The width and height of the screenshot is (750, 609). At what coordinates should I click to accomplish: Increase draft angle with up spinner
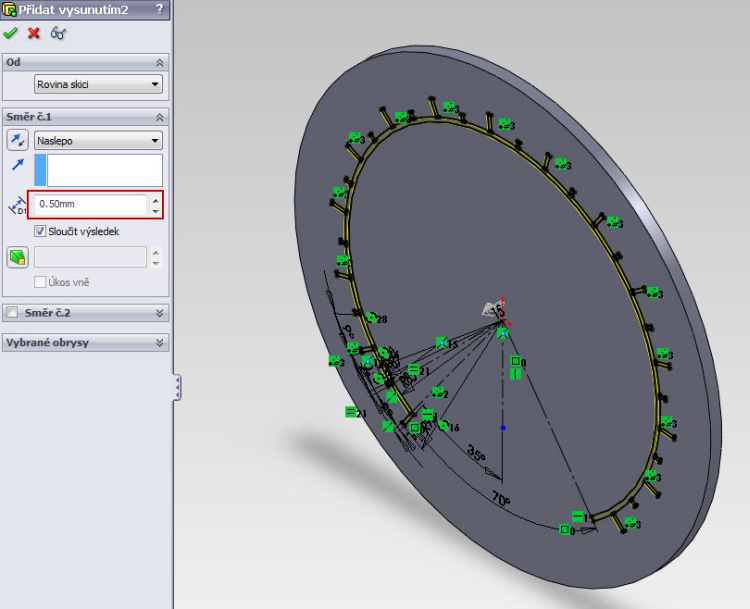(156, 252)
